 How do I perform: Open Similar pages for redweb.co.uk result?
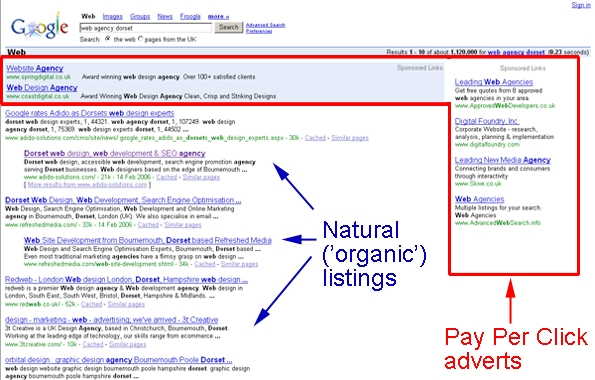pos(126,304)
